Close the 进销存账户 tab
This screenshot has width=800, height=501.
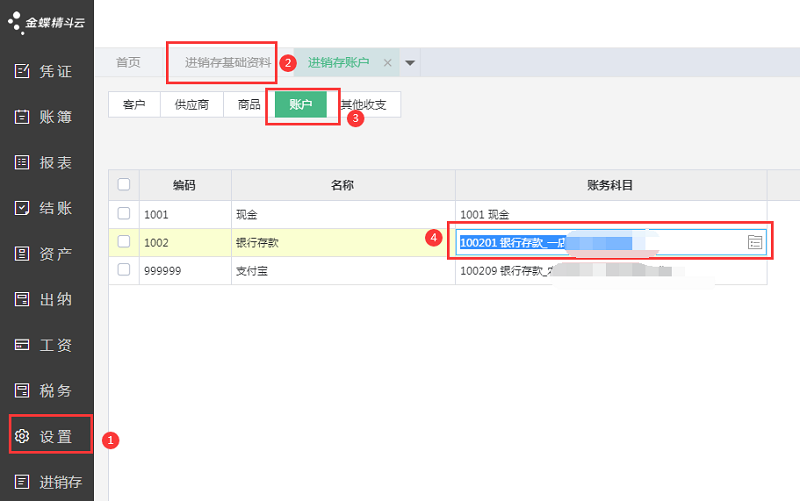click(x=387, y=63)
